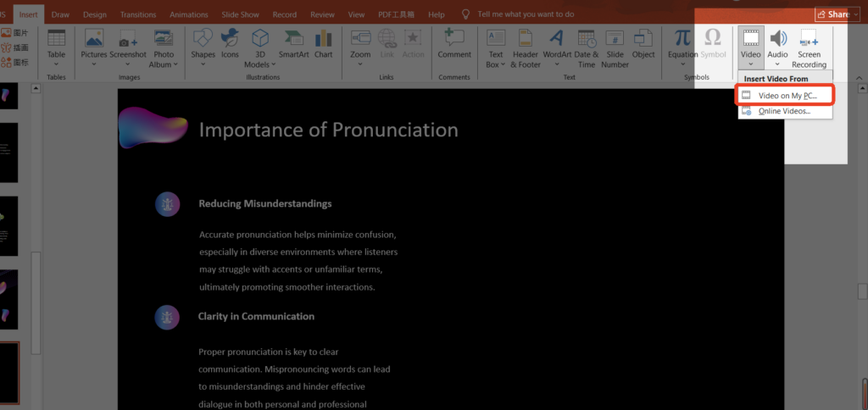
Task: Expand the Table dropdown
Action: click(56, 46)
